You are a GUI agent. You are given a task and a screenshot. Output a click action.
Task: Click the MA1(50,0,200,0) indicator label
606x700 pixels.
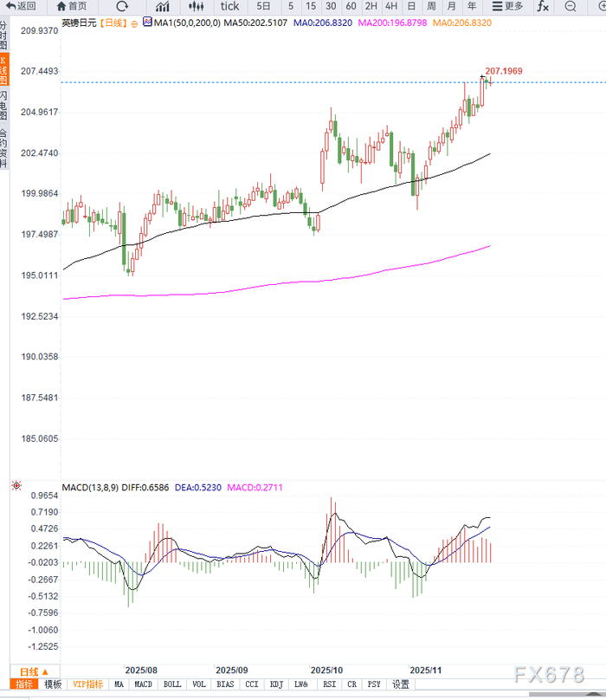click(187, 23)
